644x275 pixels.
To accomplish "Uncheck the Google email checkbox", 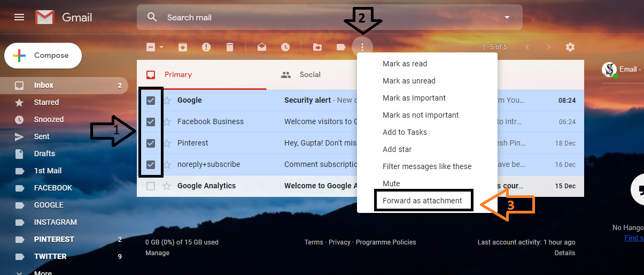I will [x=151, y=100].
